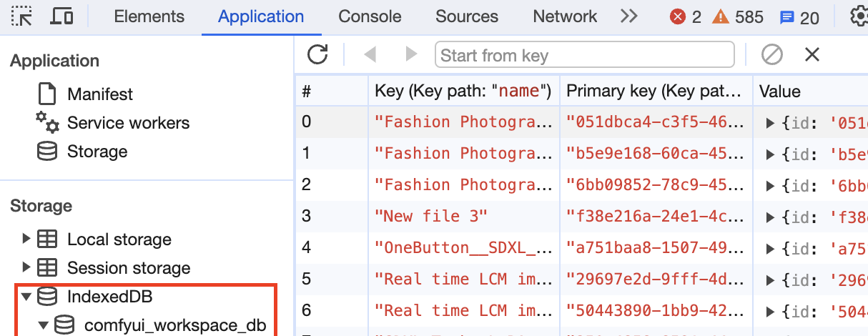Click the show previous page arrow
868x336 pixels.
pyautogui.click(x=370, y=54)
